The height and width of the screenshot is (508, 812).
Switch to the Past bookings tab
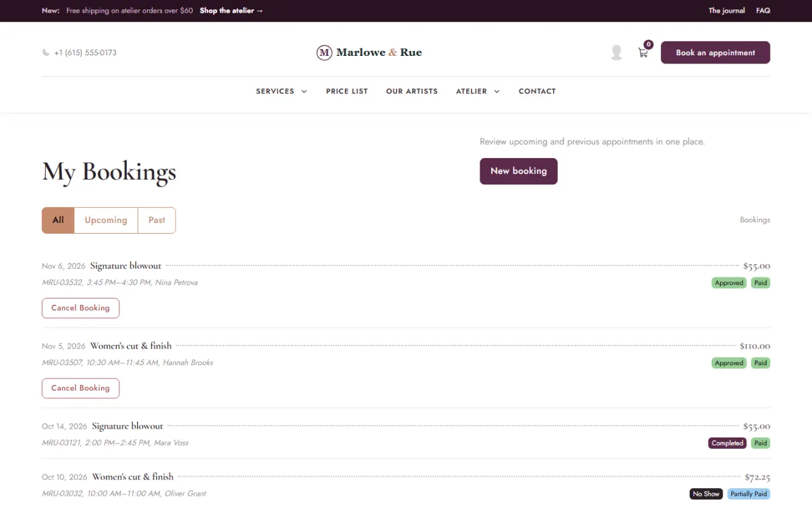(x=157, y=220)
